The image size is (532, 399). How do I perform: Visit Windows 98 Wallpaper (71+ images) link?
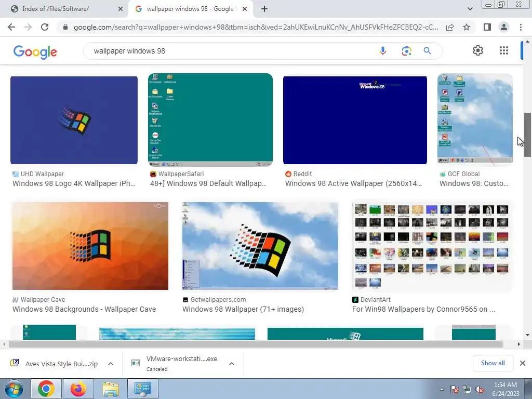[x=243, y=309]
